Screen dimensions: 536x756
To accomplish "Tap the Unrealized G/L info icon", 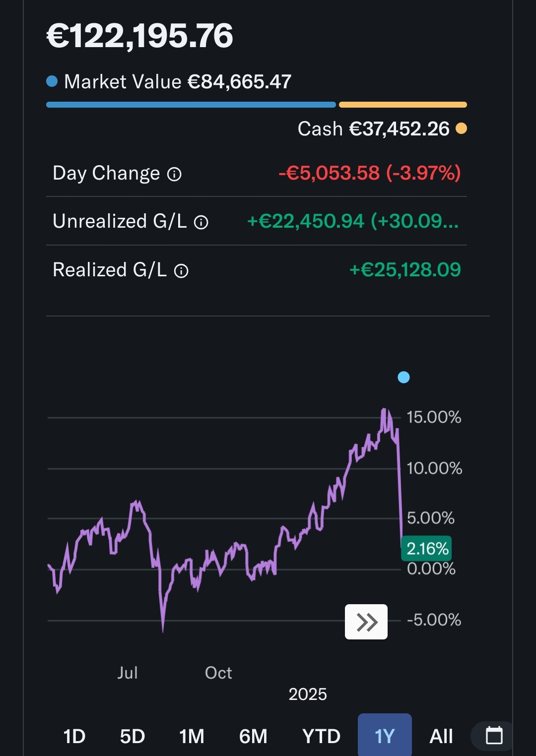I will pyautogui.click(x=201, y=222).
